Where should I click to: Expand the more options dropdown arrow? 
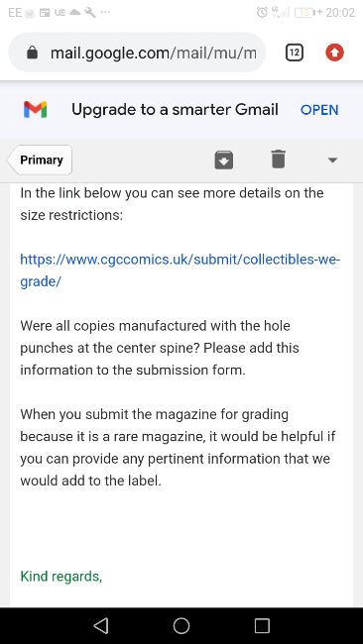tap(332, 161)
